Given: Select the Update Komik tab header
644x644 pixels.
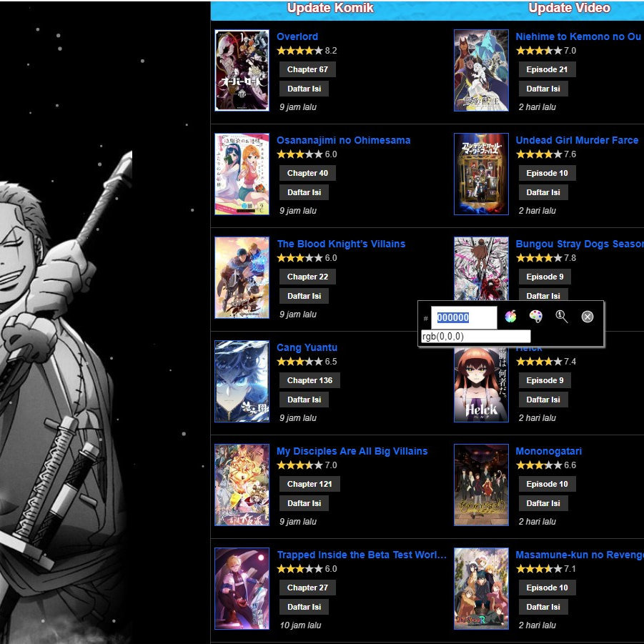Looking at the screenshot, I should pos(330,9).
